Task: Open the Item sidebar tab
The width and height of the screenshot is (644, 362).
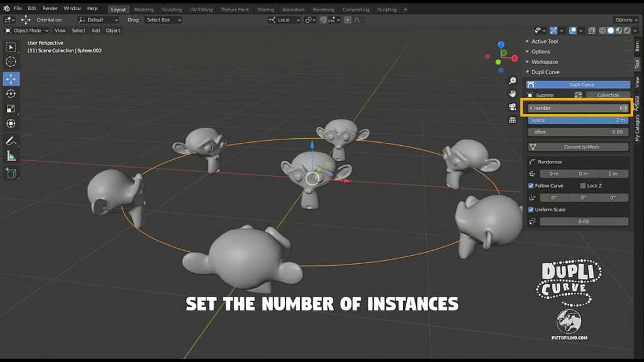Action: (638, 47)
